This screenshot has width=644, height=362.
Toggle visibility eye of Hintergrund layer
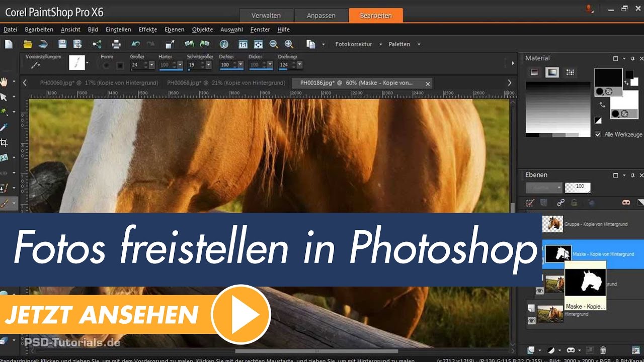point(531,321)
